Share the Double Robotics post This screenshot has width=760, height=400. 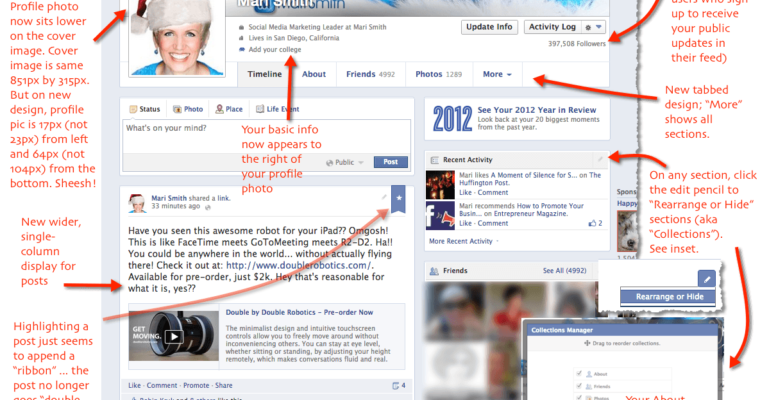pyautogui.click(x=223, y=385)
